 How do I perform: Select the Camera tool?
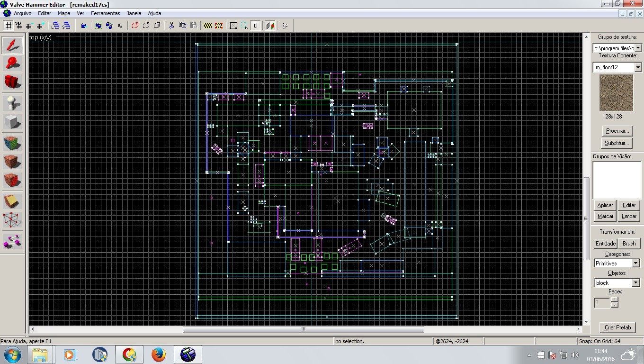pyautogui.click(x=12, y=82)
